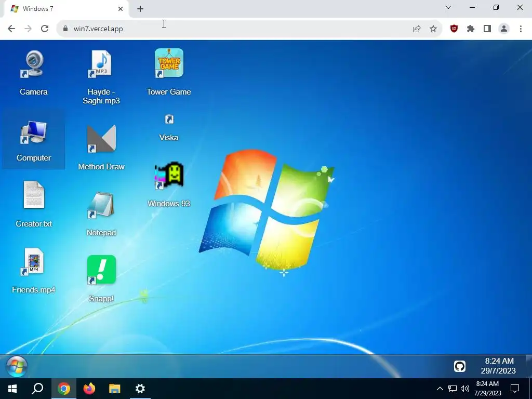Toggle the browser side panel
This screenshot has width=532, height=399.
(x=487, y=29)
